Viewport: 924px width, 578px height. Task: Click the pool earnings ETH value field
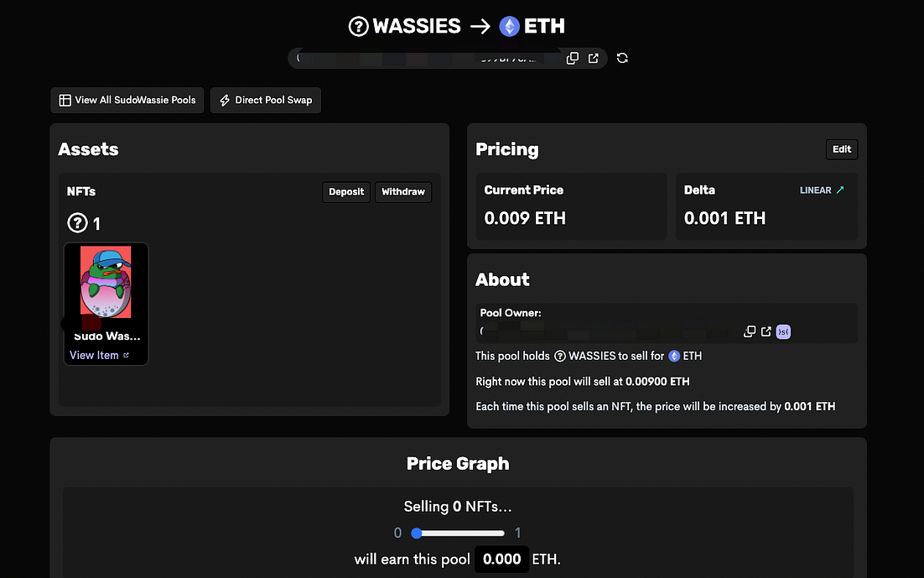point(501,560)
